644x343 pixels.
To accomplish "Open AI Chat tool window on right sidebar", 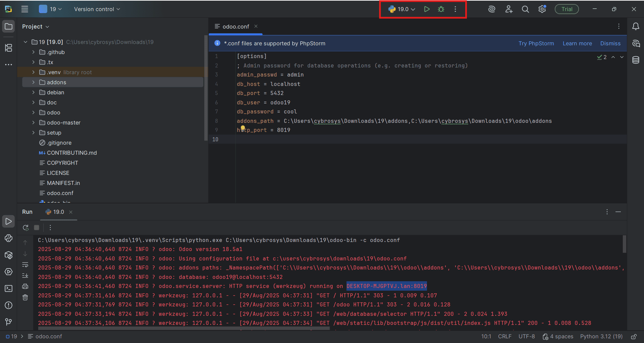I will point(636,43).
